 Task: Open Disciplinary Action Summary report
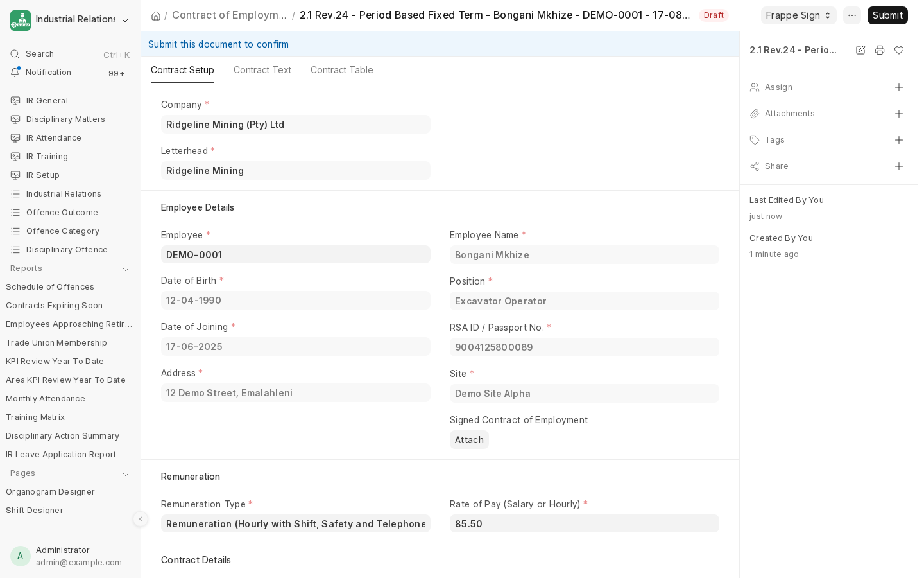click(63, 436)
